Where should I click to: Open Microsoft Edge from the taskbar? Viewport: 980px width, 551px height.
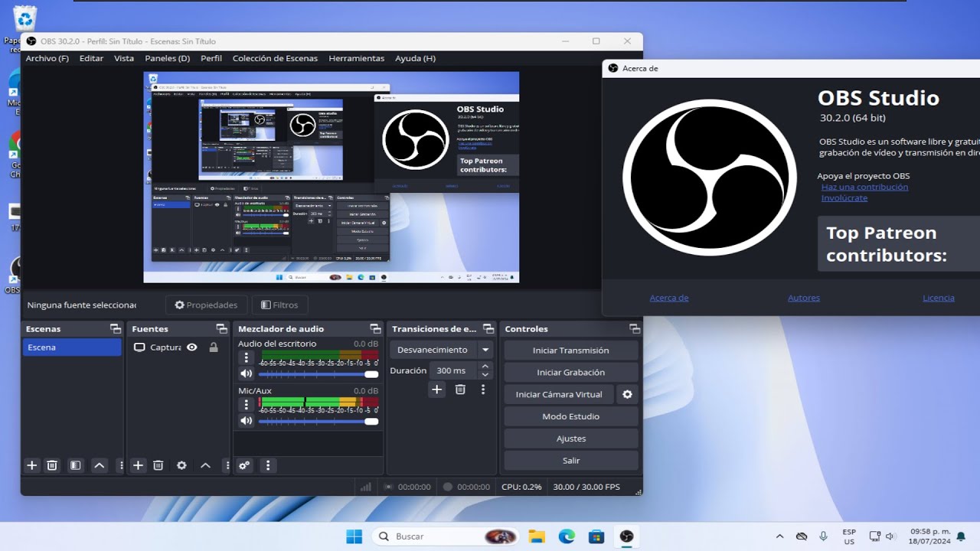(x=567, y=536)
